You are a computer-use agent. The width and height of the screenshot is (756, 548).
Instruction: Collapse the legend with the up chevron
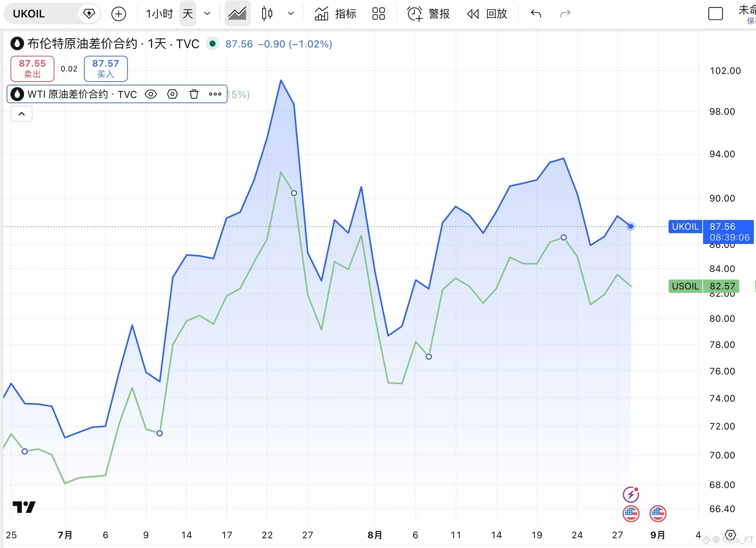coord(22,114)
